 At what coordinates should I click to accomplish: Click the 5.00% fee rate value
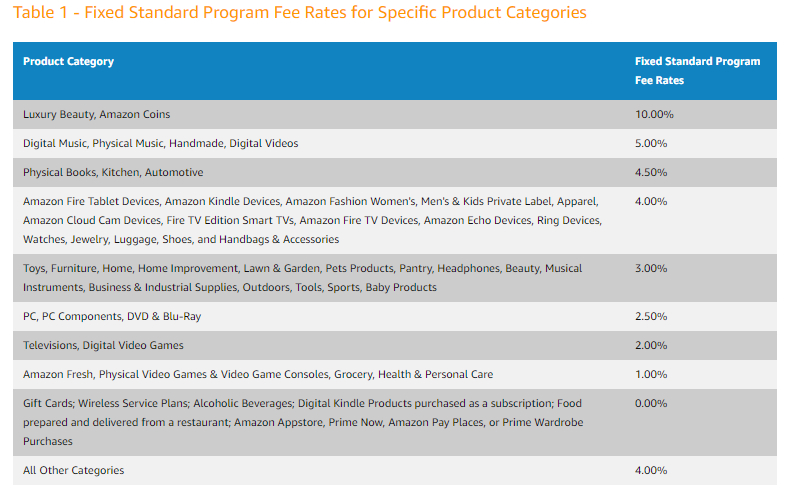pyautogui.click(x=651, y=143)
